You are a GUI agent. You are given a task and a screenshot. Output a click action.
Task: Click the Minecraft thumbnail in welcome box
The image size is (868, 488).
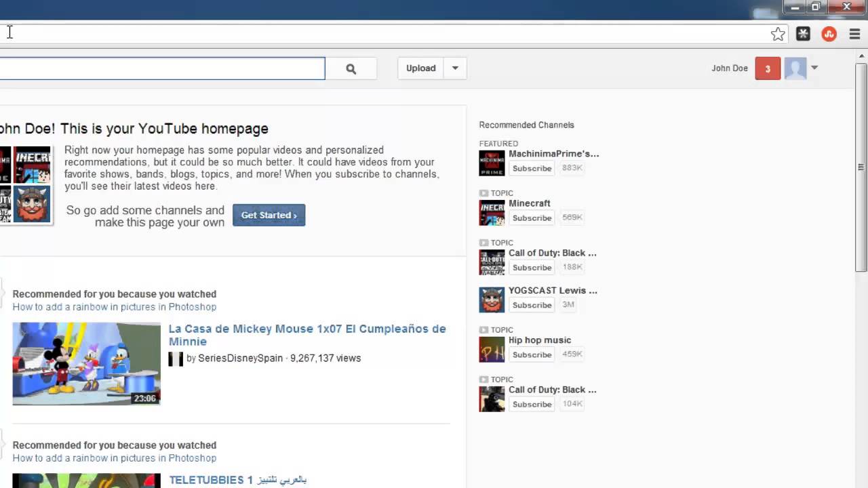[32, 165]
